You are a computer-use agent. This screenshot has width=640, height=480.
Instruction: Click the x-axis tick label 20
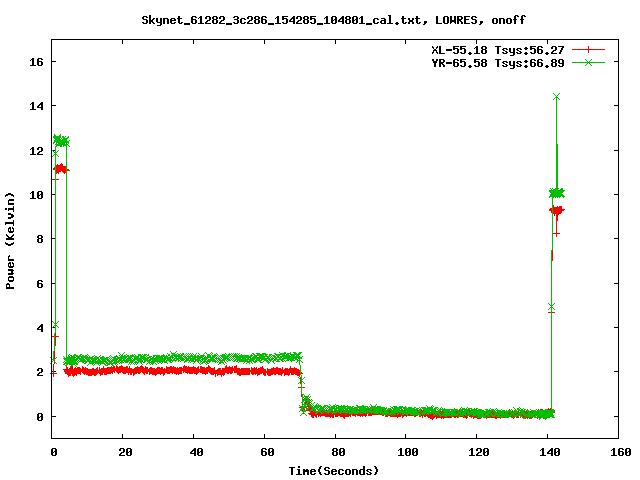[x=125, y=452]
